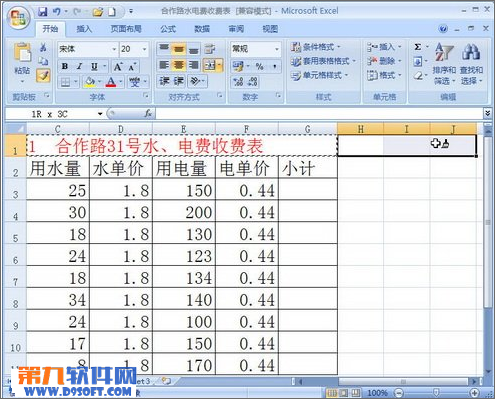This screenshot has width=495, height=399.
Task: Adjust the zoom slider
Action: pos(436,392)
